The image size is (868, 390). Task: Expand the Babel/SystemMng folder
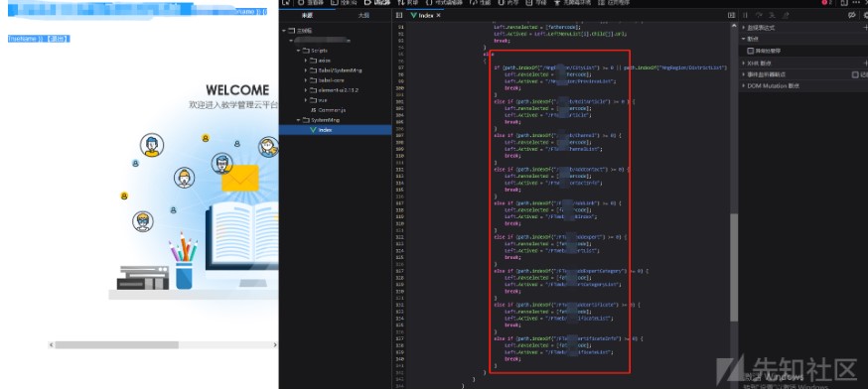tap(305, 70)
